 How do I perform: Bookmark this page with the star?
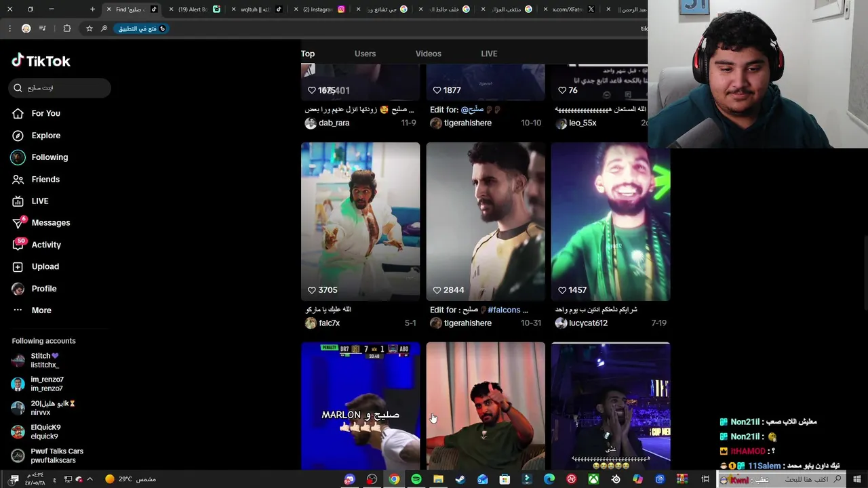pyautogui.click(x=89, y=28)
